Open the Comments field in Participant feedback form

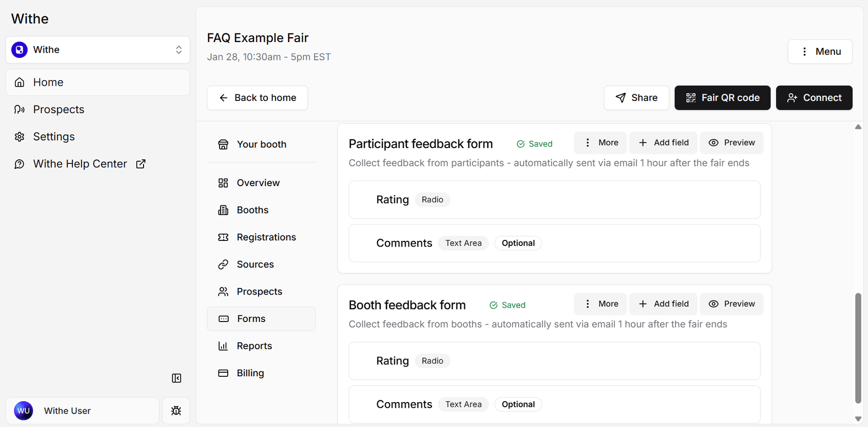click(x=555, y=243)
